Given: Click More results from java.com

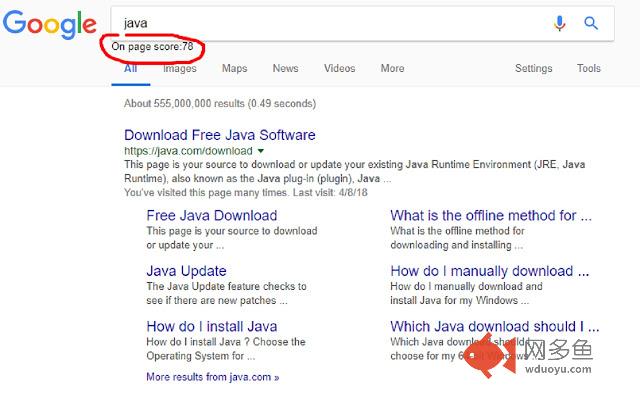Looking at the screenshot, I should click(212, 376).
